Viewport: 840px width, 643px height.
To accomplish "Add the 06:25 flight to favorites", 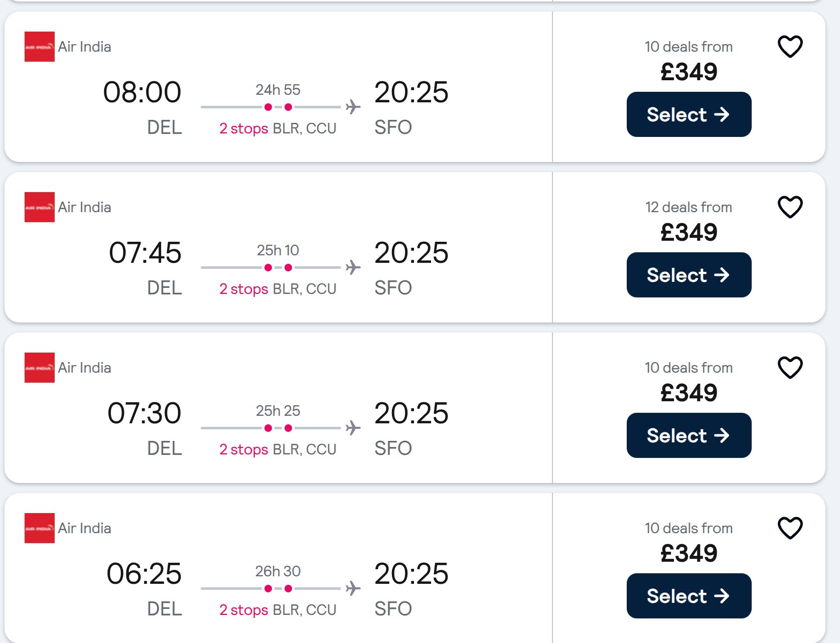I will pos(790,528).
